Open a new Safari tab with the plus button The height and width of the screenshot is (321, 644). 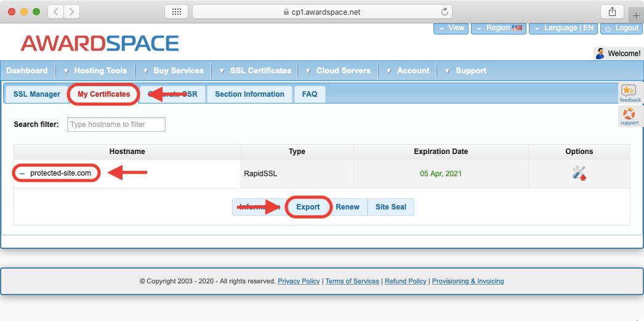coord(636,16)
